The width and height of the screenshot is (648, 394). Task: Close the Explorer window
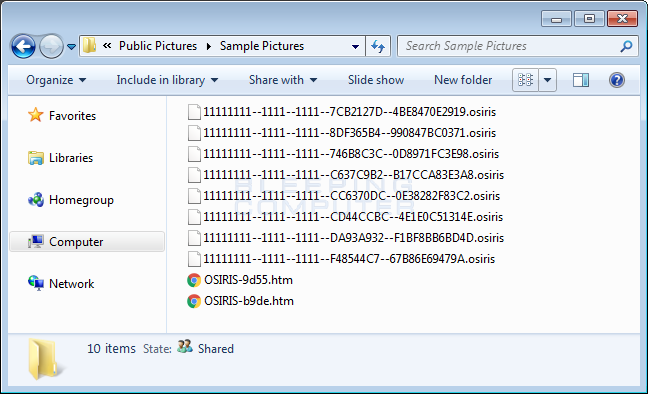click(622, 19)
